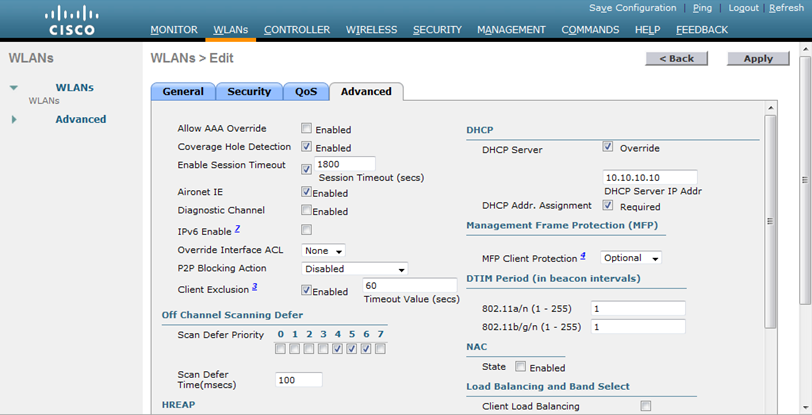Enable the Diagnostic Channel checkbox
This screenshot has width=812, height=415.
(307, 211)
